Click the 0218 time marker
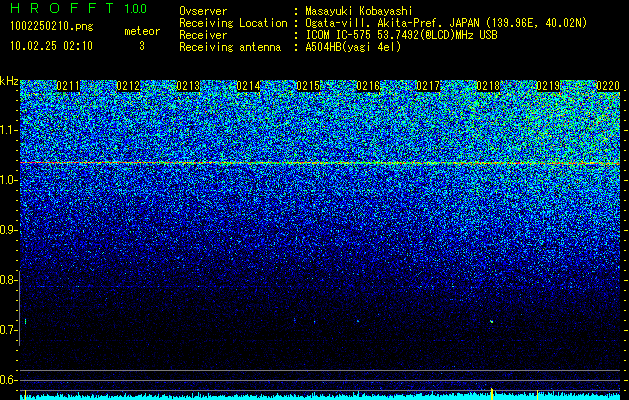Image resolution: width=629 pixels, height=400 pixels. (488, 86)
